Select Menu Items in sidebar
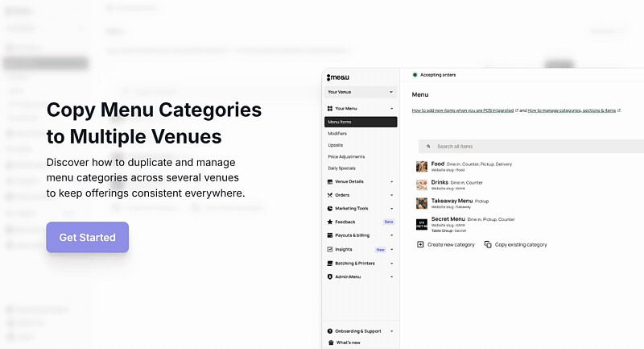This screenshot has height=349, width=644. click(361, 122)
